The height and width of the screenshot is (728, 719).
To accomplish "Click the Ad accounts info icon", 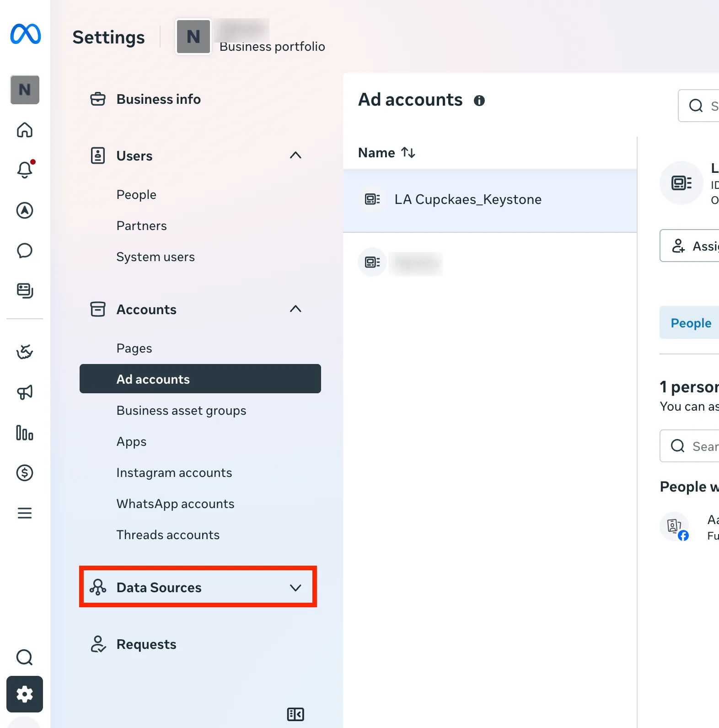I will [x=479, y=101].
